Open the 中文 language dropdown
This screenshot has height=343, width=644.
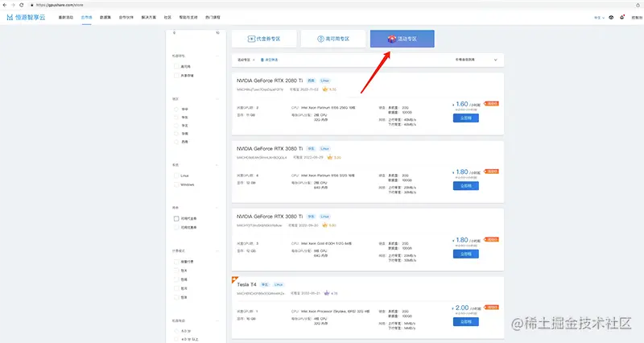coord(599,18)
